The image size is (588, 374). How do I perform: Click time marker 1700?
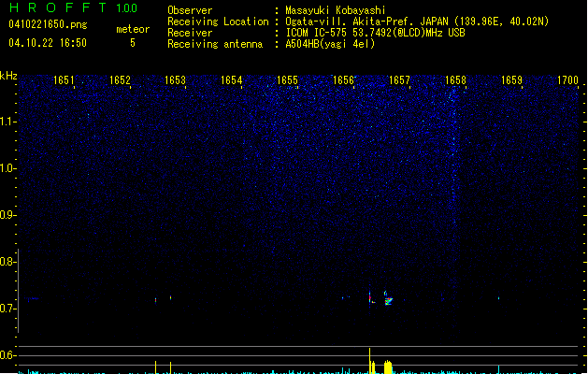point(567,79)
